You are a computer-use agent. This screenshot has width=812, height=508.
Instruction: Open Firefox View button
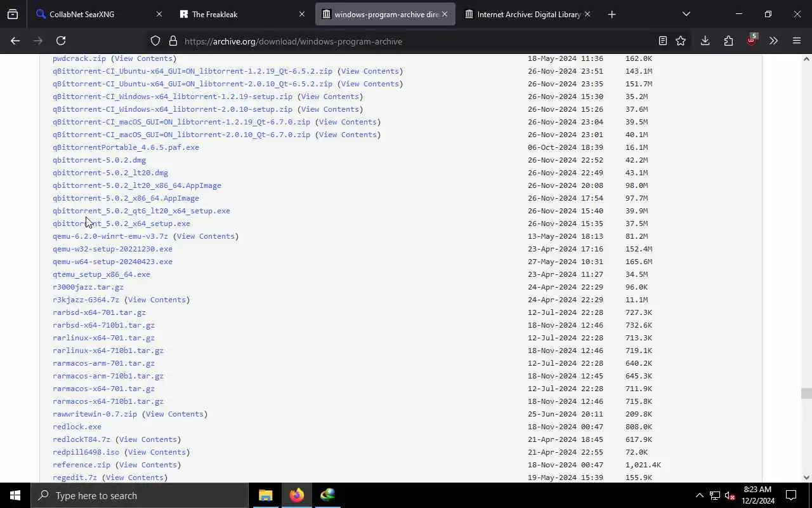click(13, 14)
